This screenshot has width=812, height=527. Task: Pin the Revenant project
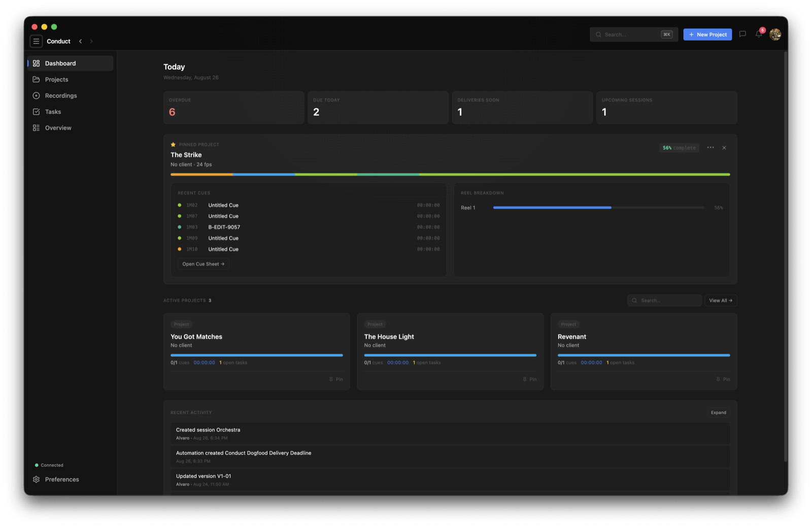pyautogui.click(x=723, y=379)
